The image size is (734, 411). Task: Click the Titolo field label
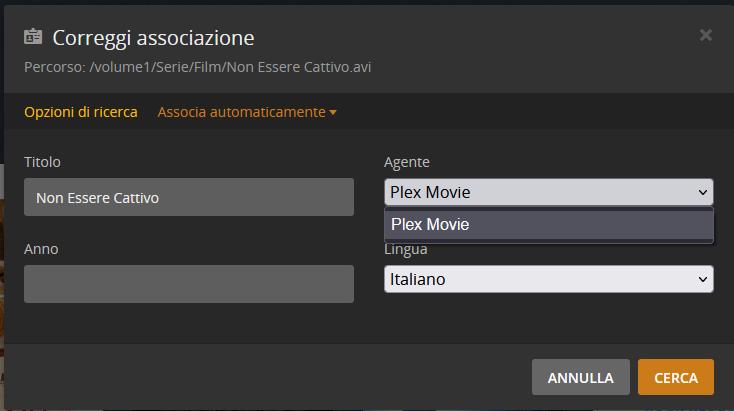pos(43,161)
